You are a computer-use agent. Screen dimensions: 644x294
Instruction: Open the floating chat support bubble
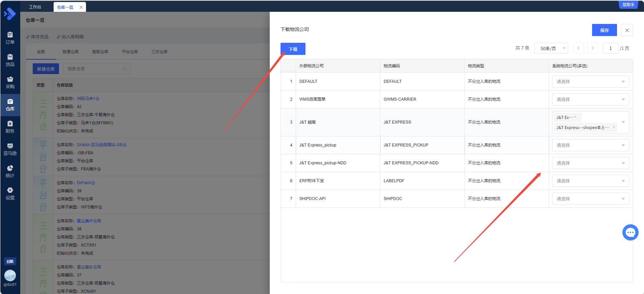click(630, 232)
